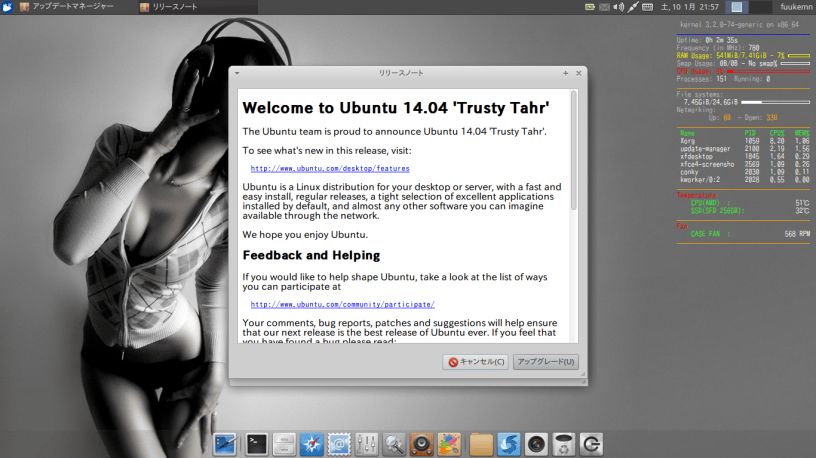The image size is (816, 458).
Task: Open the clock showing 21:57
Action: click(690, 7)
